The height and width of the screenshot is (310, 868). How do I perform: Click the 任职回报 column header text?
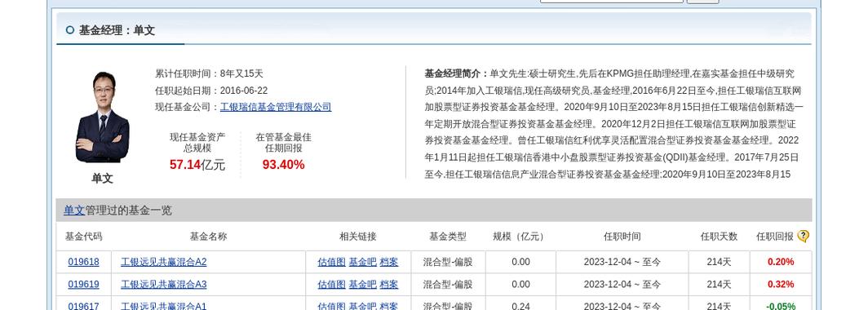pyautogui.click(x=775, y=237)
